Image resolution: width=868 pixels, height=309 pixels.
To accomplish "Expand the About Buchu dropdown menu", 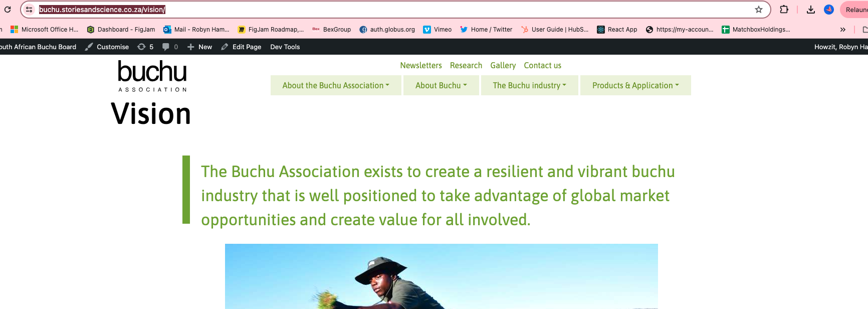I will coord(441,85).
